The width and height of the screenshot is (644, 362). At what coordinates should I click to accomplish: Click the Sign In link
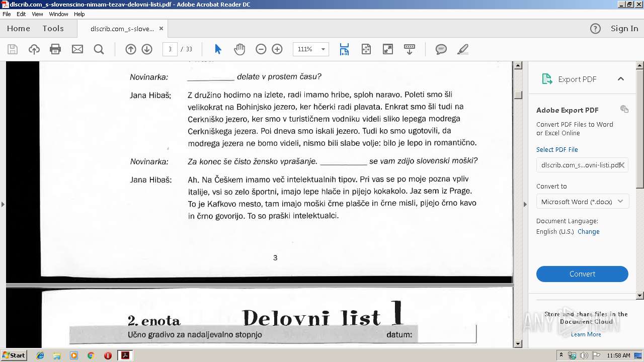624,29
